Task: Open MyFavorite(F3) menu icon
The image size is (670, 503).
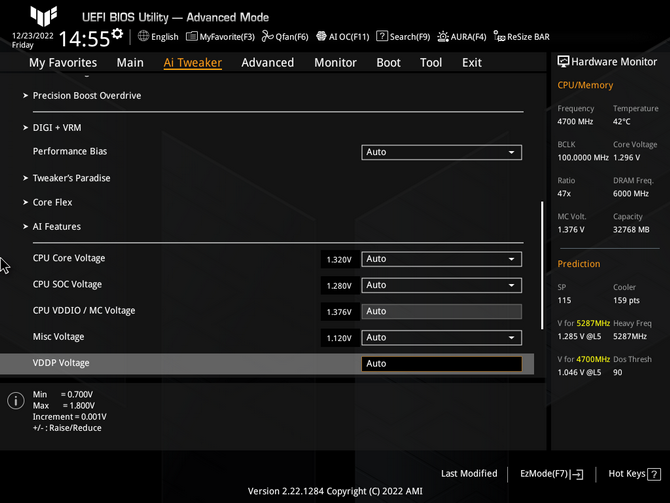Action: tap(191, 36)
